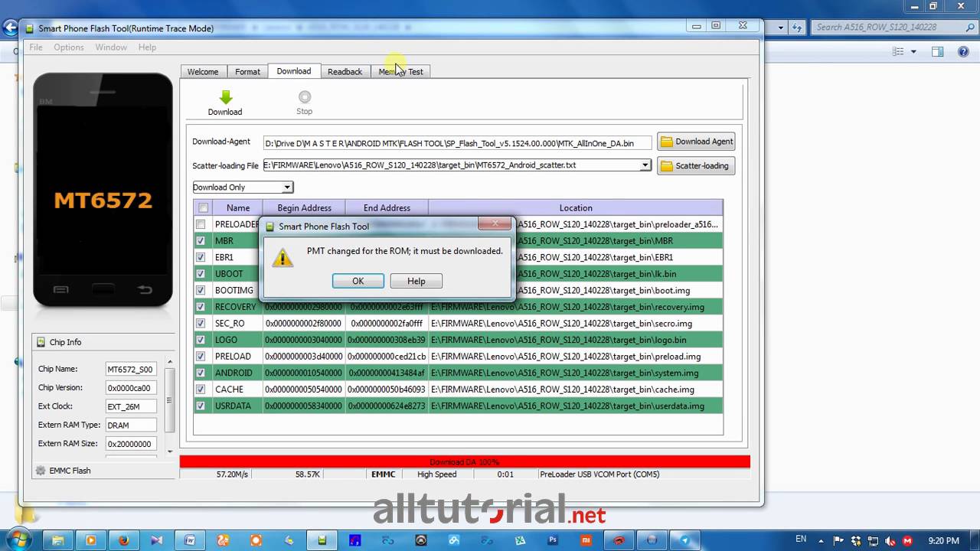Select the CACHE name cell
This screenshot has height=551, width=980.
(x=238, y=390)
